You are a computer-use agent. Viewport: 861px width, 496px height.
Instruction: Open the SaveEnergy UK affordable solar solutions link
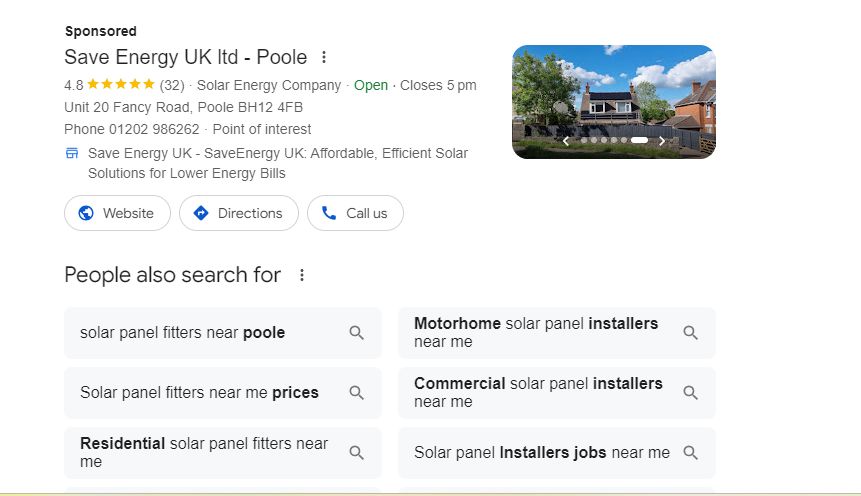(x=277, y=163)
